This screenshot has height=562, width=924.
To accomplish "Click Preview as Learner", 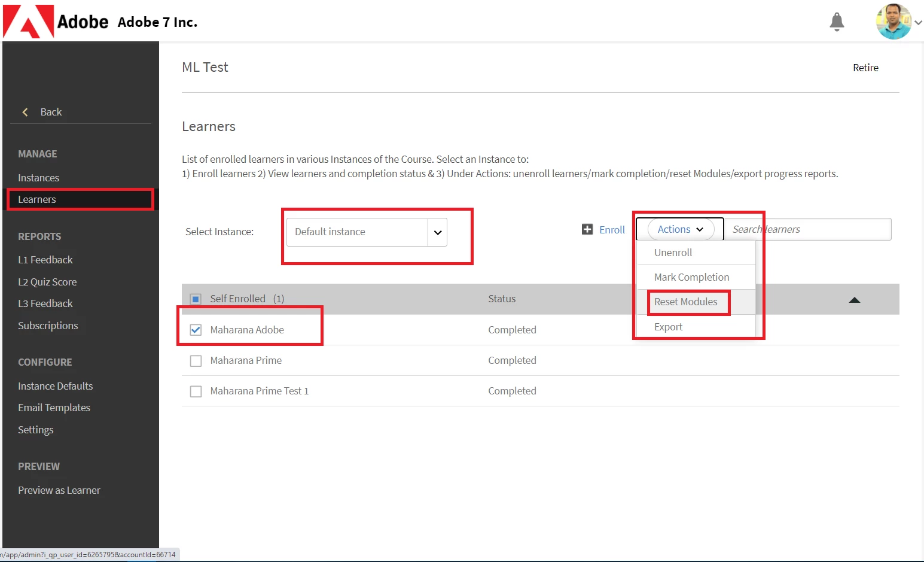I will [59, 490].
